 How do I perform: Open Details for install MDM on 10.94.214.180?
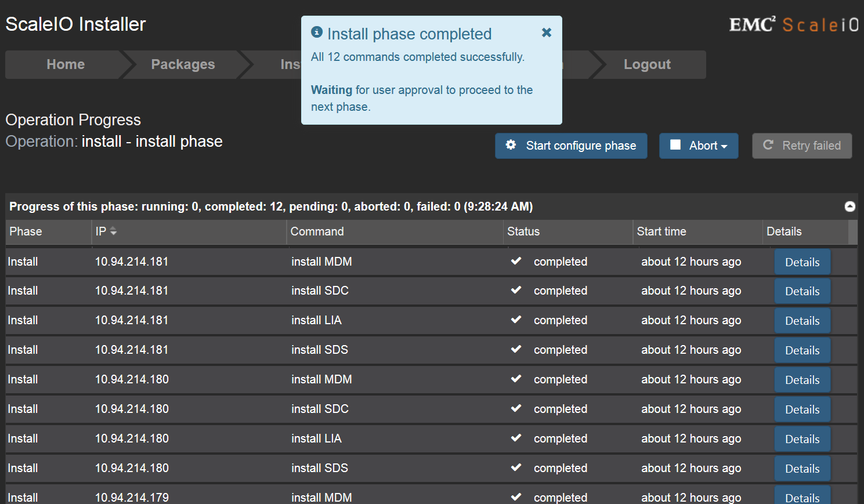(x=802, y=380)
